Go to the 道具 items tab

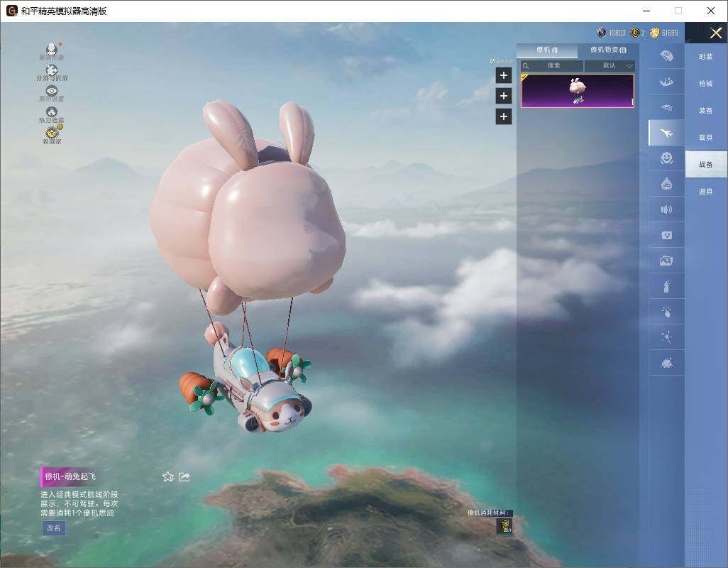point(706,192)
